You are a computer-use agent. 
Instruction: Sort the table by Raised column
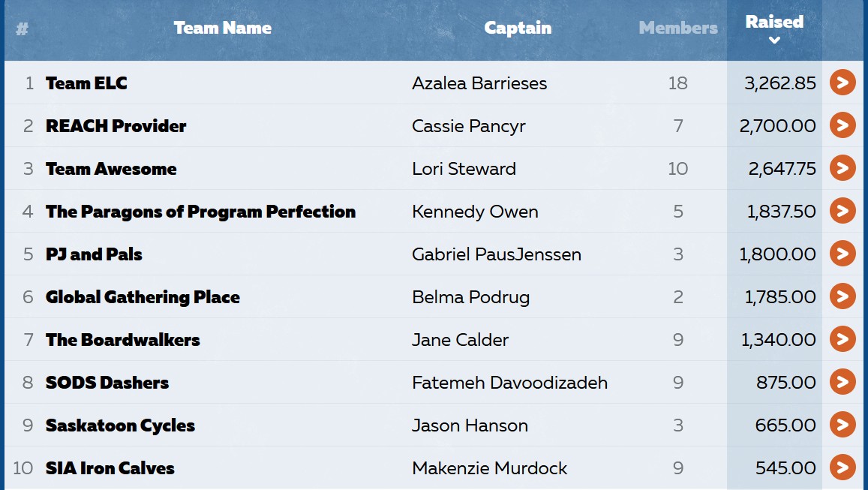point(774,22)
